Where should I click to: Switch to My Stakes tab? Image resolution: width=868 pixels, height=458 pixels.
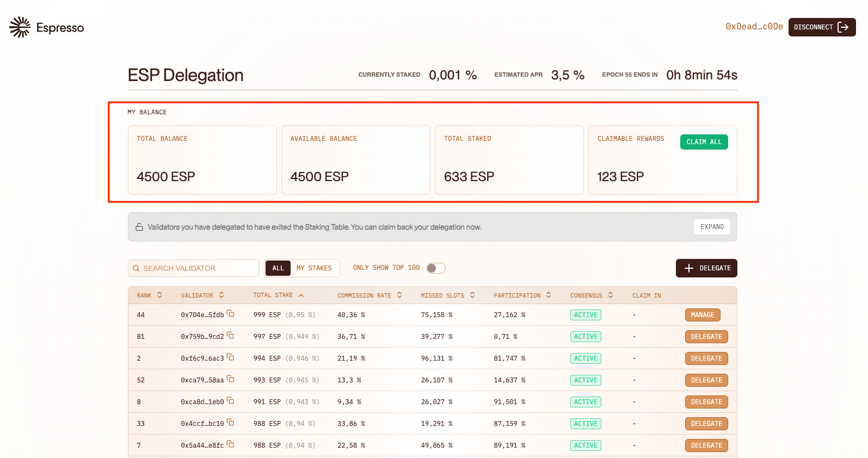[314, 268]
